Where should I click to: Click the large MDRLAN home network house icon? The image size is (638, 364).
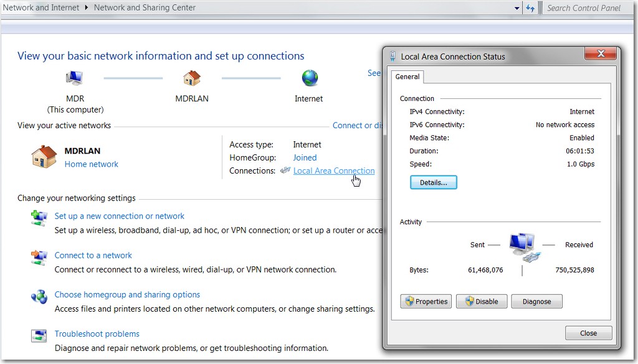click(44, 157)
